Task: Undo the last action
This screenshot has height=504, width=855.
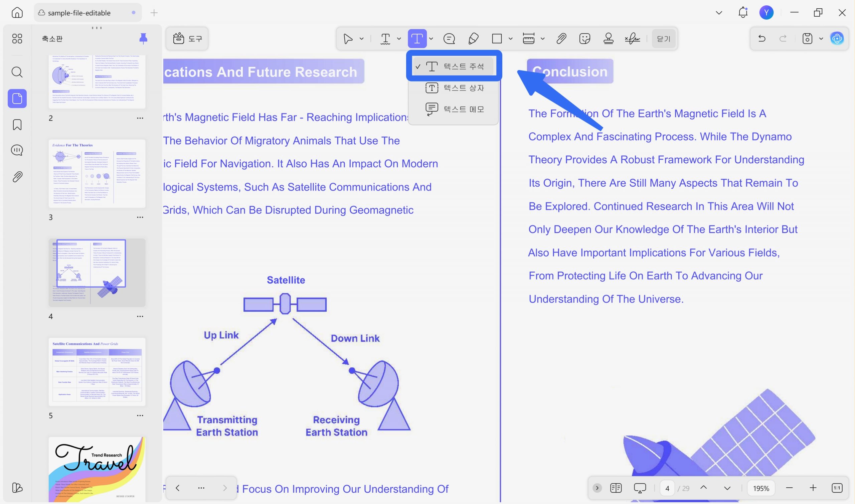Action: (x=761, y=38)
